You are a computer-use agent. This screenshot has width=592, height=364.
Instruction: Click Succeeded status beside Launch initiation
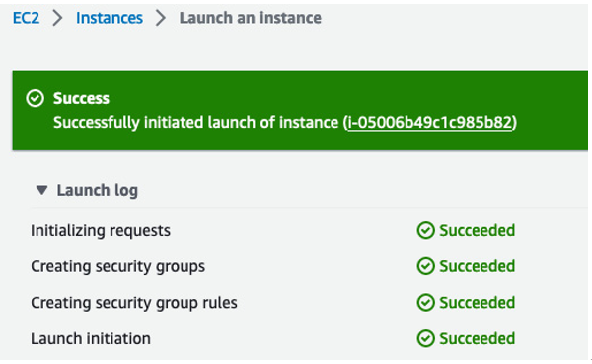(478, 339)
